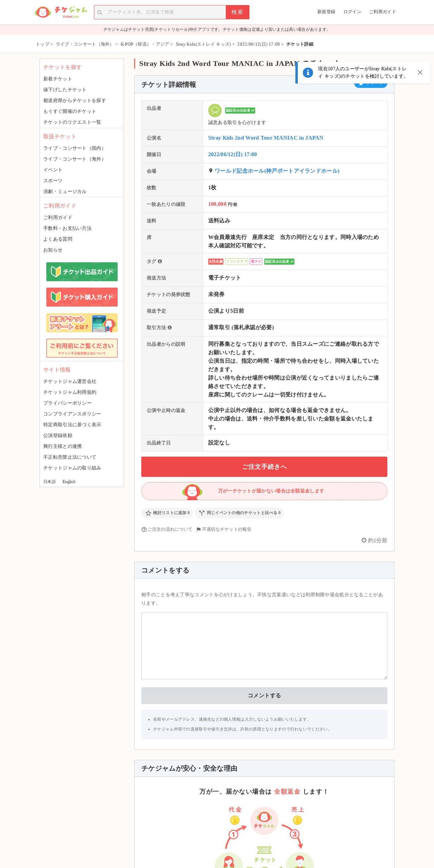Screen dimensions: 434x868
Task: Click the question icon for order flow
Action: (144, 529)
